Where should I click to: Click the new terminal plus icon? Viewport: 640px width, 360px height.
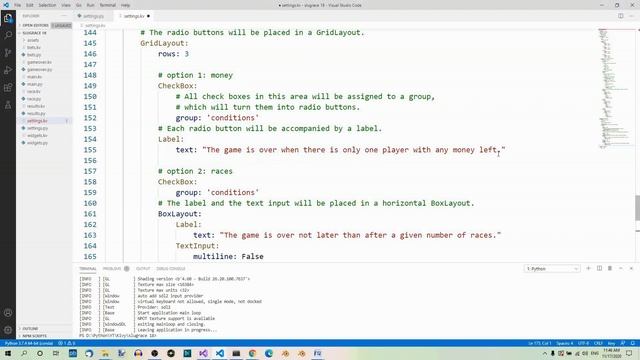tap(588, 268)
